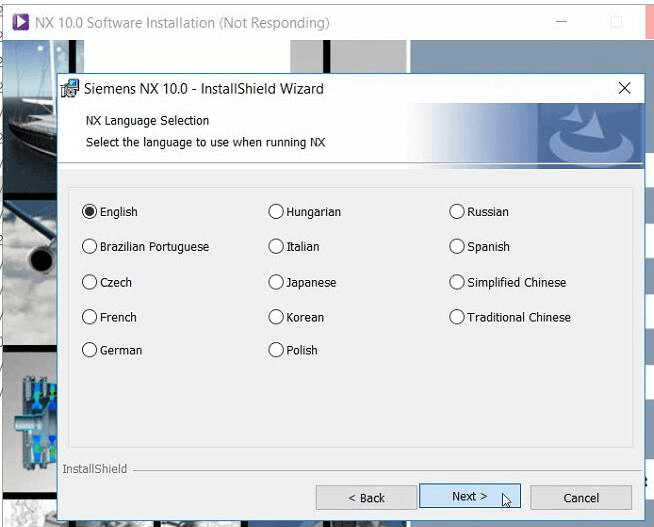Choose Traditional Chinese radio button
This screenshot has height=527, width=654.
click(457, 317)
